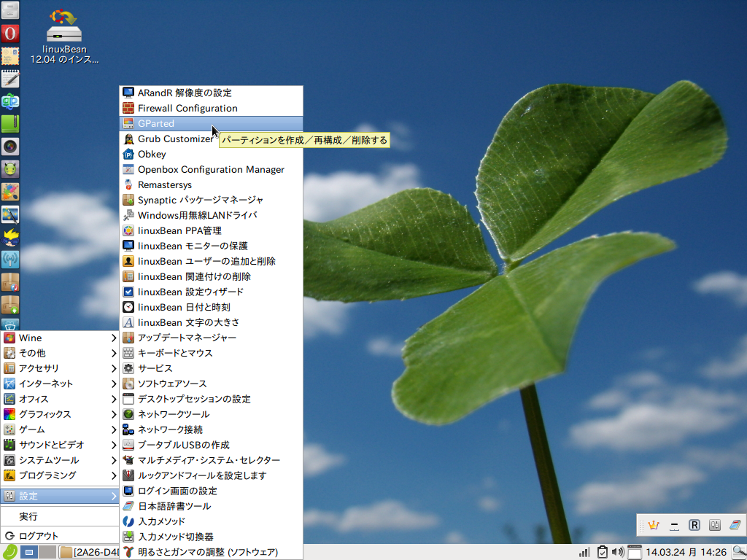Open linuxBean 設定ウィザード
Image resolution: width=747 pixels, height=560 pixels.
coord(211,292)
